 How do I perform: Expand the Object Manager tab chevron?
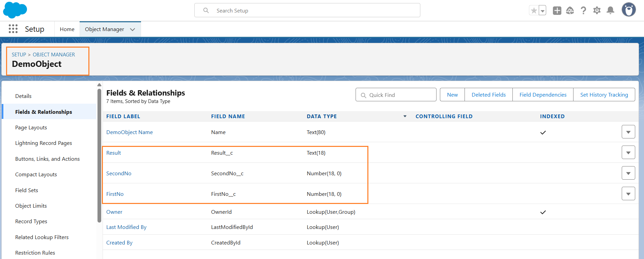pyautogui.click(x=133, y=29)
